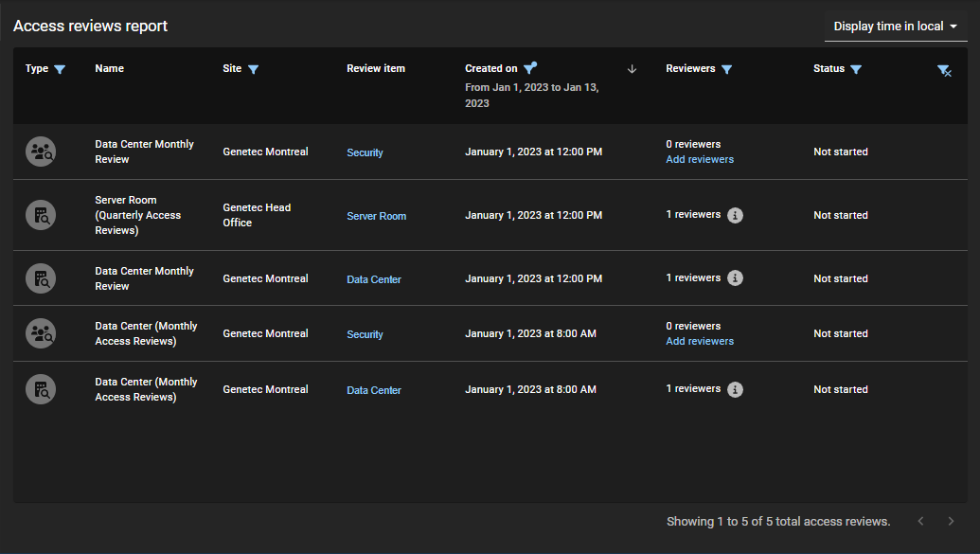This screenshot has width=980, height=554.
Task: Open the active Created on date filter
Action: [x=529, y=68]
